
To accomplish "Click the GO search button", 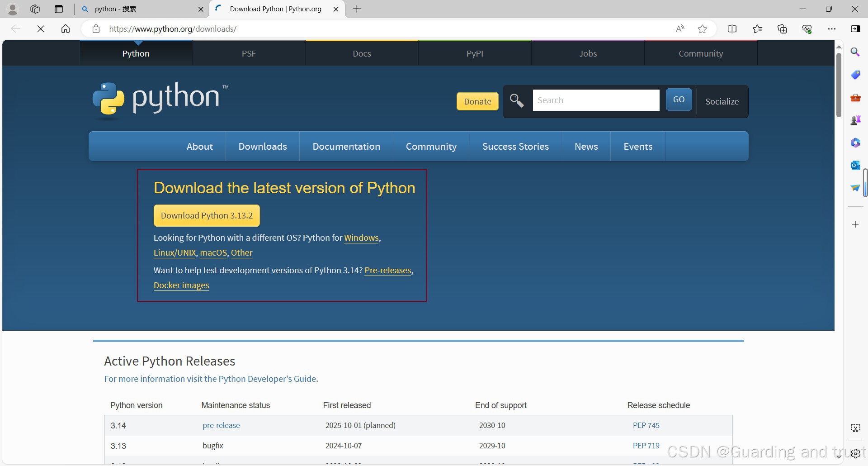I will pos(679,100).
